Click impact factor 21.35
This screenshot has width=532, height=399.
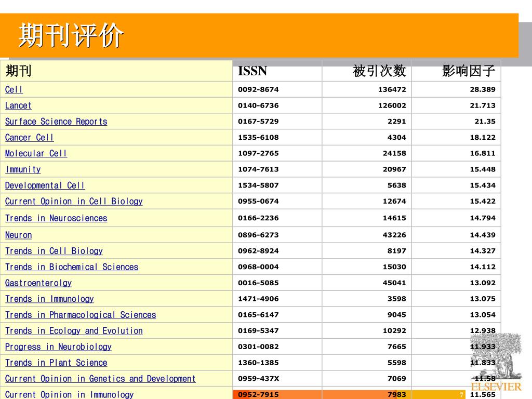click(x=485, y=122)
